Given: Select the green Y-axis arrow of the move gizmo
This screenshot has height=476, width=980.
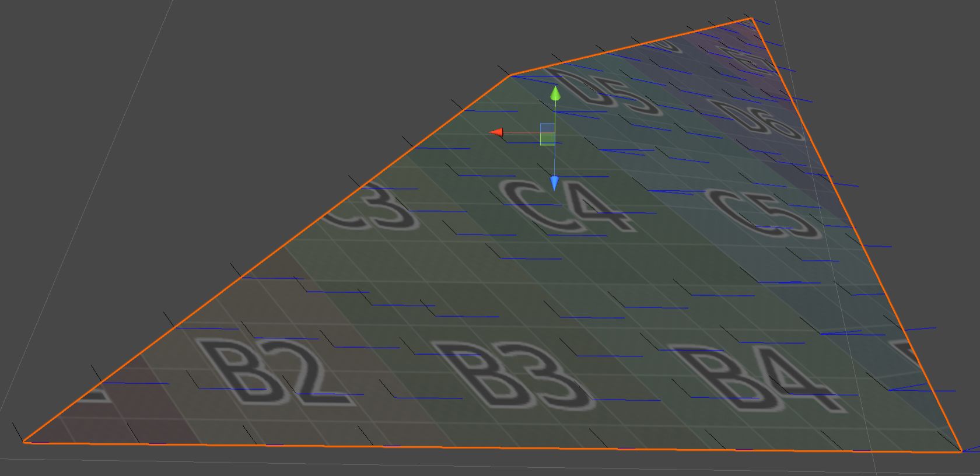Looking at the screenshot, I should point(555,93).
